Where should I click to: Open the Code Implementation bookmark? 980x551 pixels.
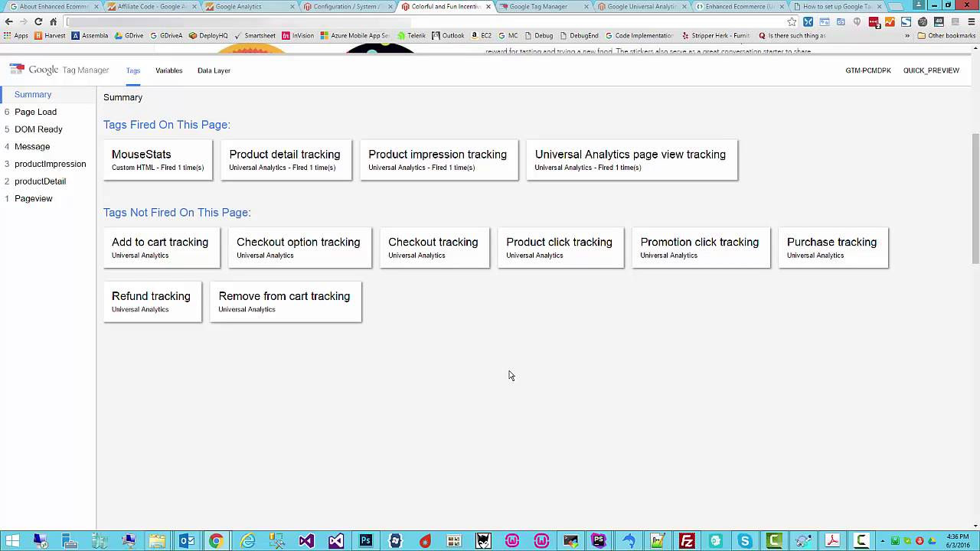[639, 35]
